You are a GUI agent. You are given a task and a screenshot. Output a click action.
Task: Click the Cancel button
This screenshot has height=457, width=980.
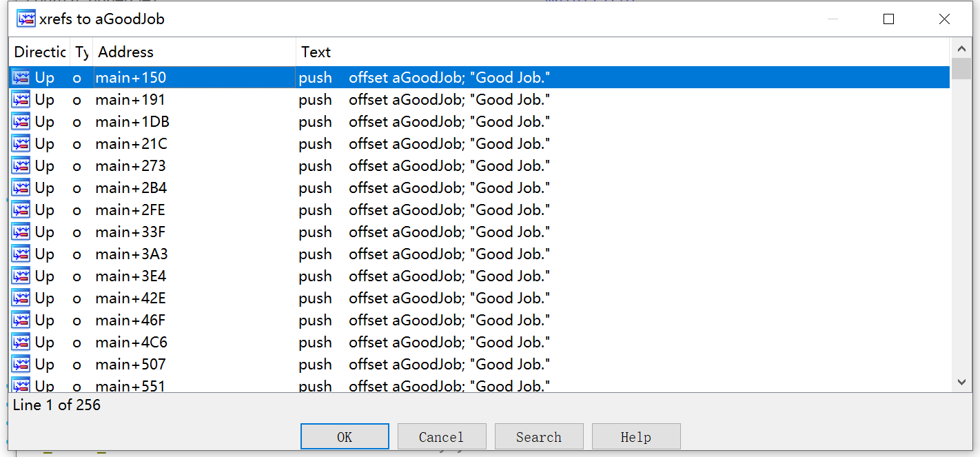click(442, 437)
